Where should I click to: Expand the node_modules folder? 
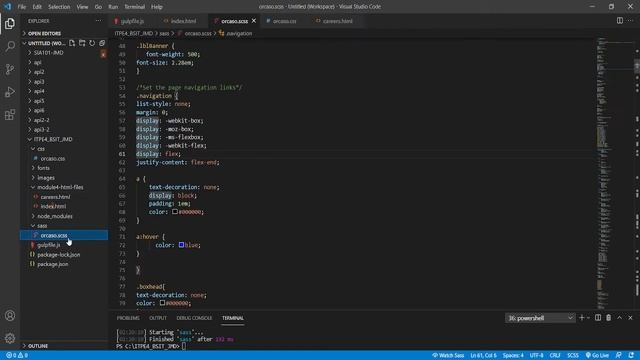click(x=55, y=216)
